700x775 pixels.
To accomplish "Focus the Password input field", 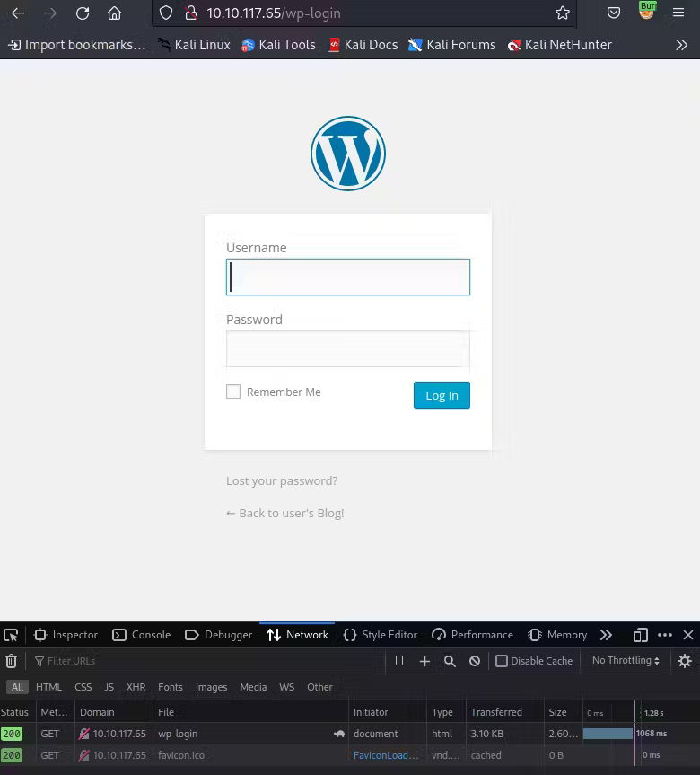I will click(x=348, y=349).
